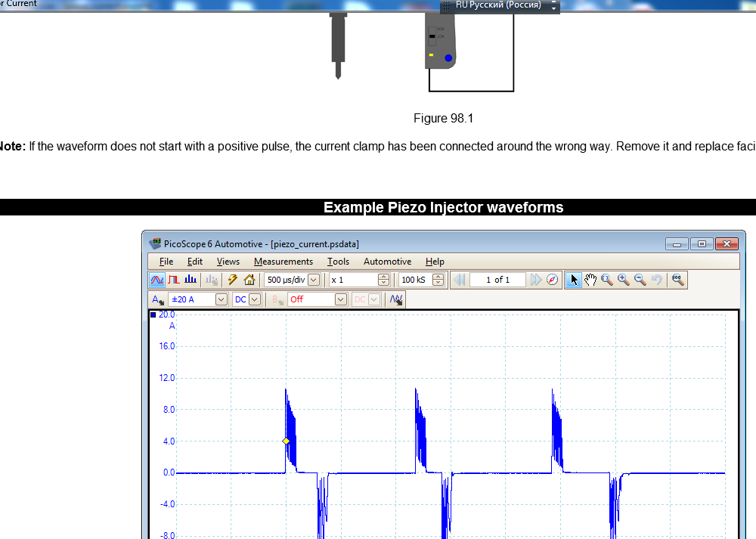Click the Home display icon
Viewport: 756px width, 539px height.
[x=249, y=280]
